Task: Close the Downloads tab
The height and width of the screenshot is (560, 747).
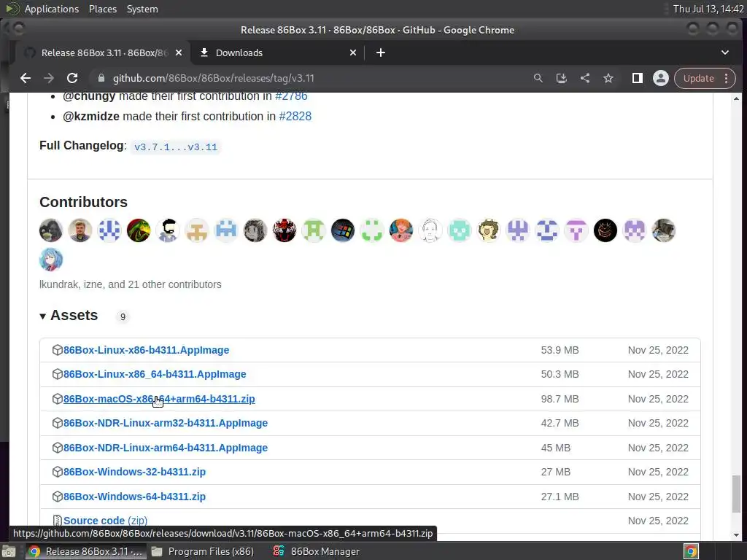Action: (353, 52)
